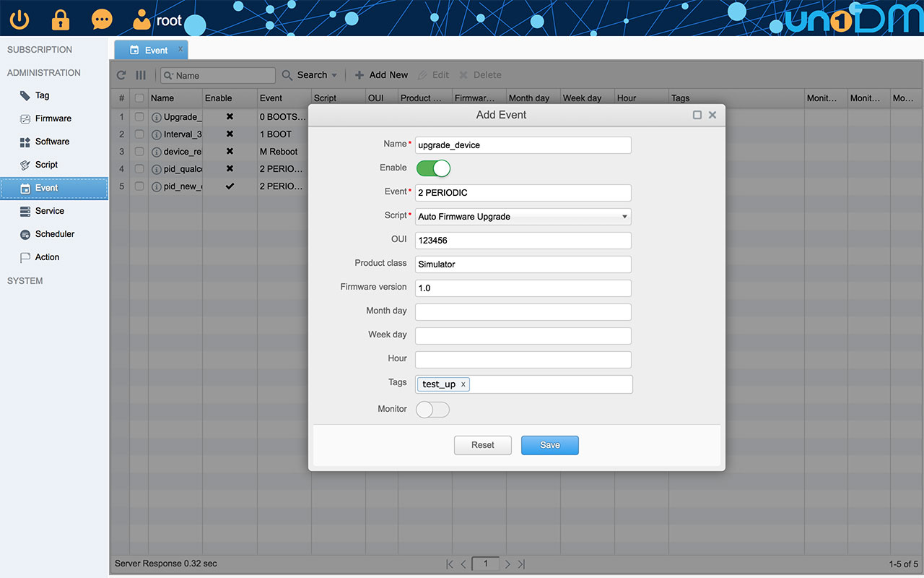
Task: Open the chat messages icon
Action: pyautogui.click(x=102, y=20)
